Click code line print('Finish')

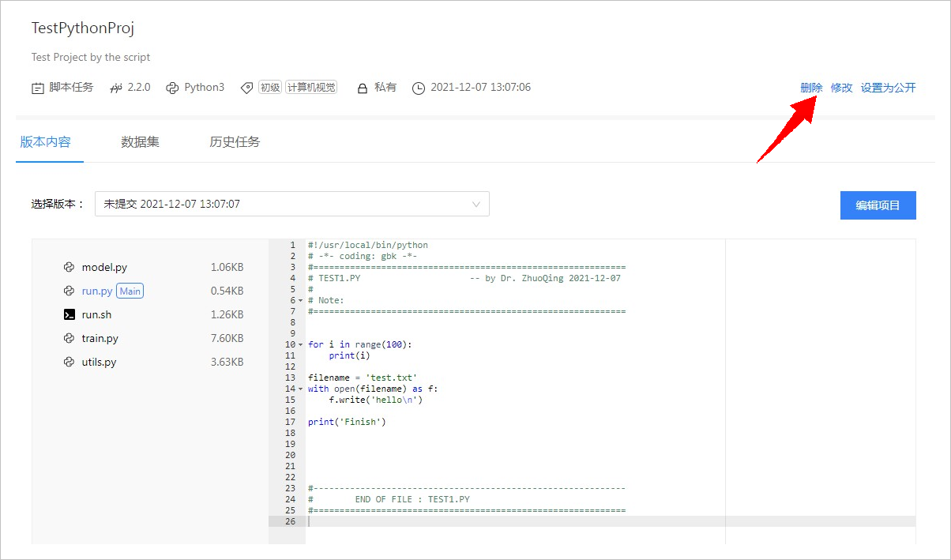pyautogui.click(x=347, y=422)
